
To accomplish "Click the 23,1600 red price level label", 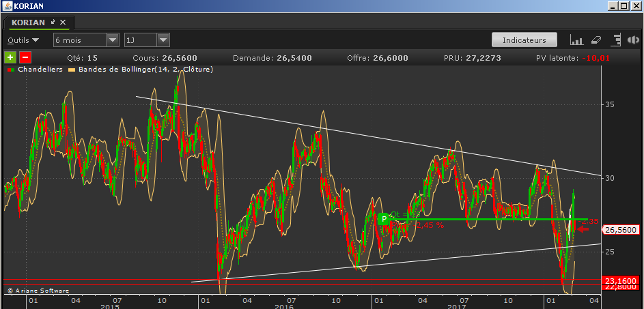I will click(x=621, y=280).
